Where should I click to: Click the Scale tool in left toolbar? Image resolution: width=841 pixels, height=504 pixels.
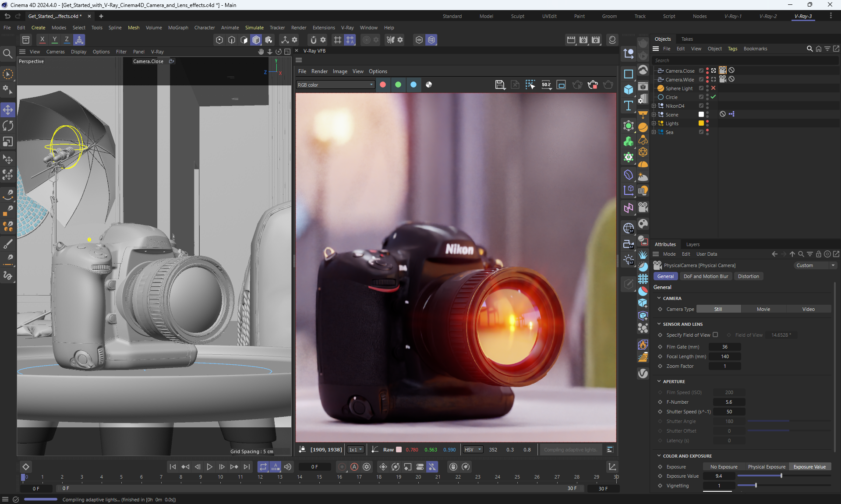coord(8,142)
